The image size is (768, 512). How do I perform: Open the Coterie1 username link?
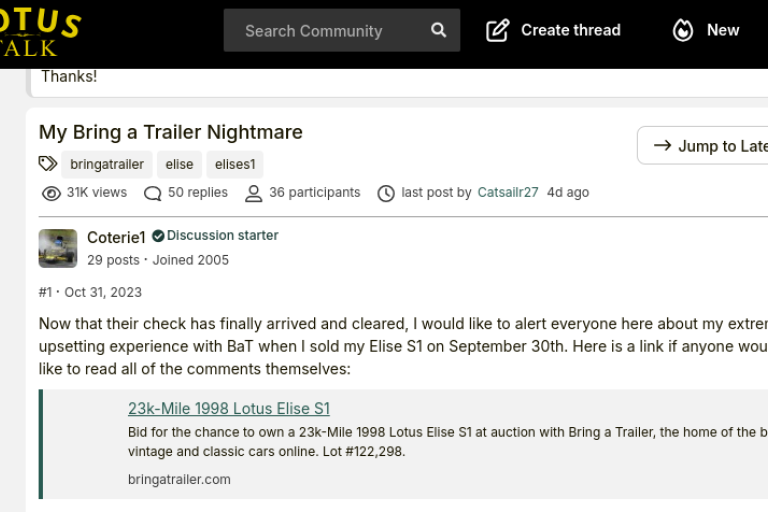click(x=117, y=237)
